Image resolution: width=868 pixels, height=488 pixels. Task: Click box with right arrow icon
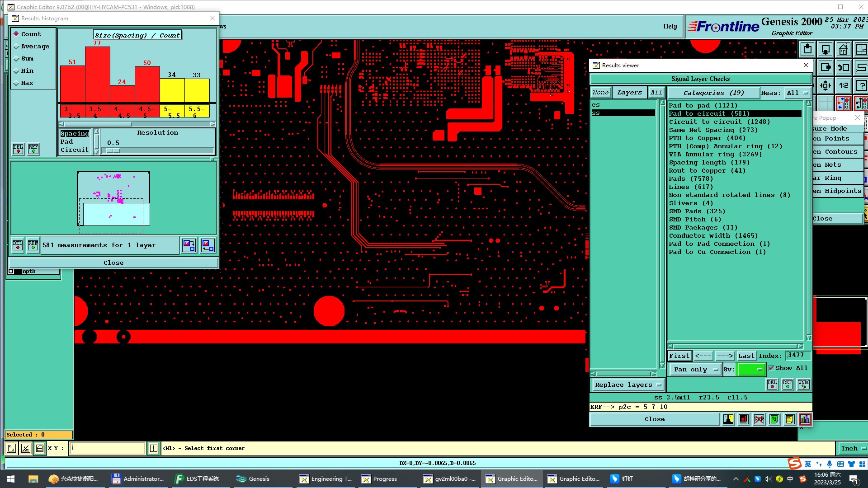[x=826, y=67]
